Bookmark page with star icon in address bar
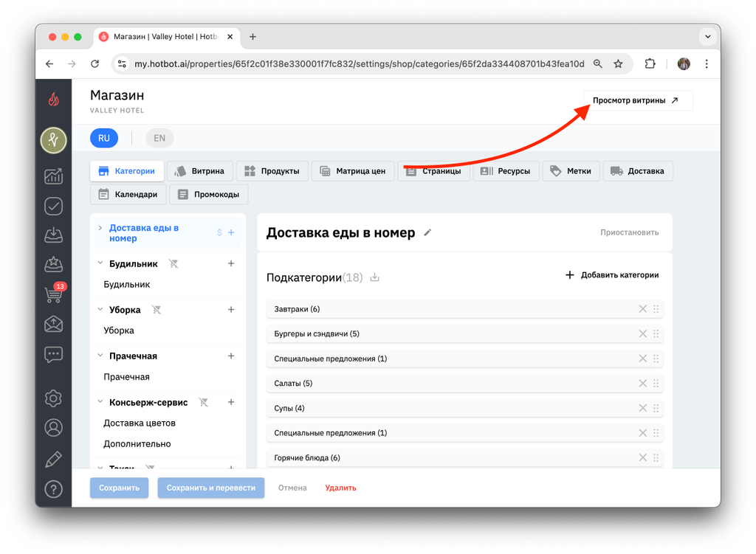The height and width of the screenshot is (554, 756). [618, 64]
